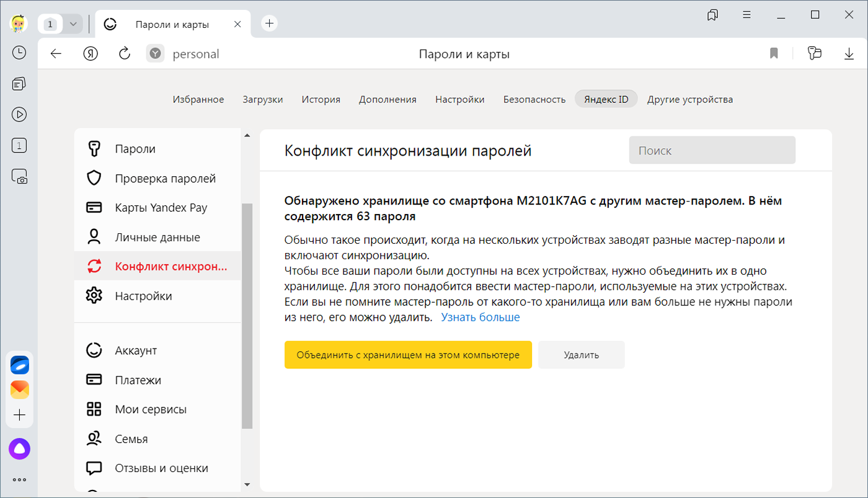Open the media player sidebar icon
868x498 pixels.
tap(19, 114)
